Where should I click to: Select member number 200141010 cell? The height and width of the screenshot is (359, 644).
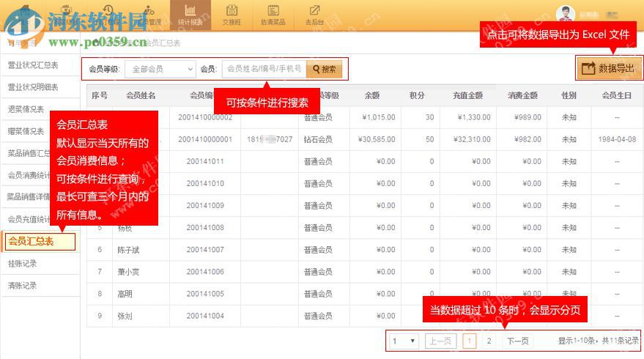tap(205, 184)
